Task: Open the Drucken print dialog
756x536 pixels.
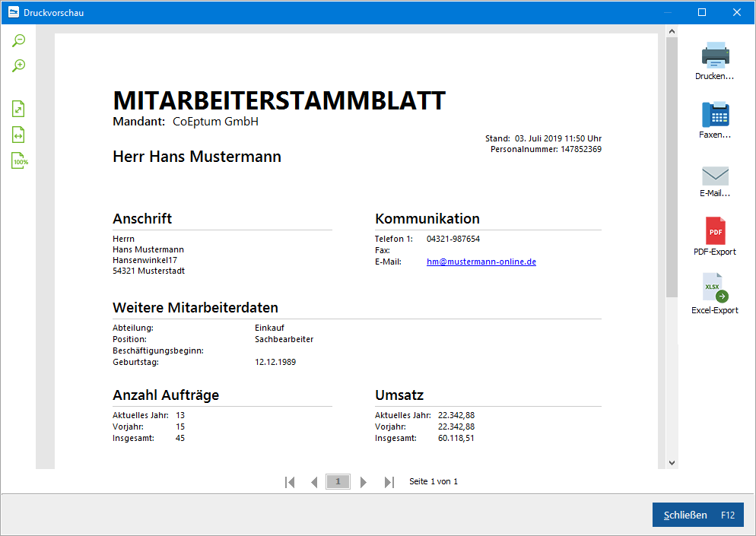Action: click(x=714, y=61)
